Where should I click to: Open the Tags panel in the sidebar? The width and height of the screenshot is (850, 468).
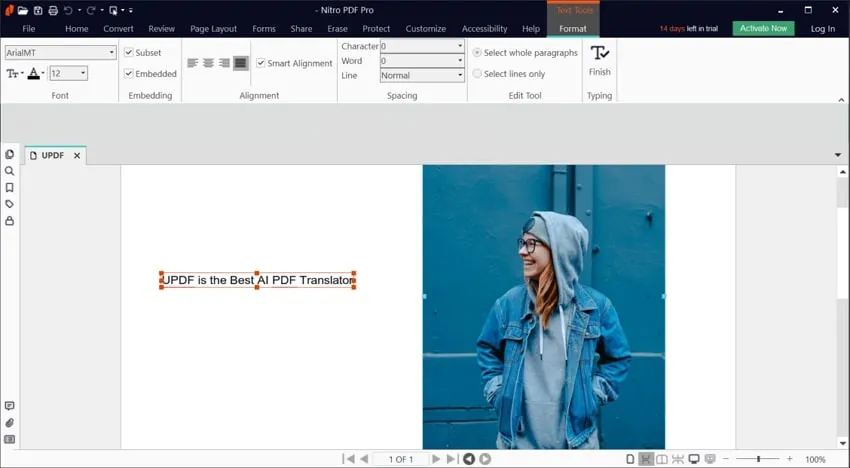point(10,204)
